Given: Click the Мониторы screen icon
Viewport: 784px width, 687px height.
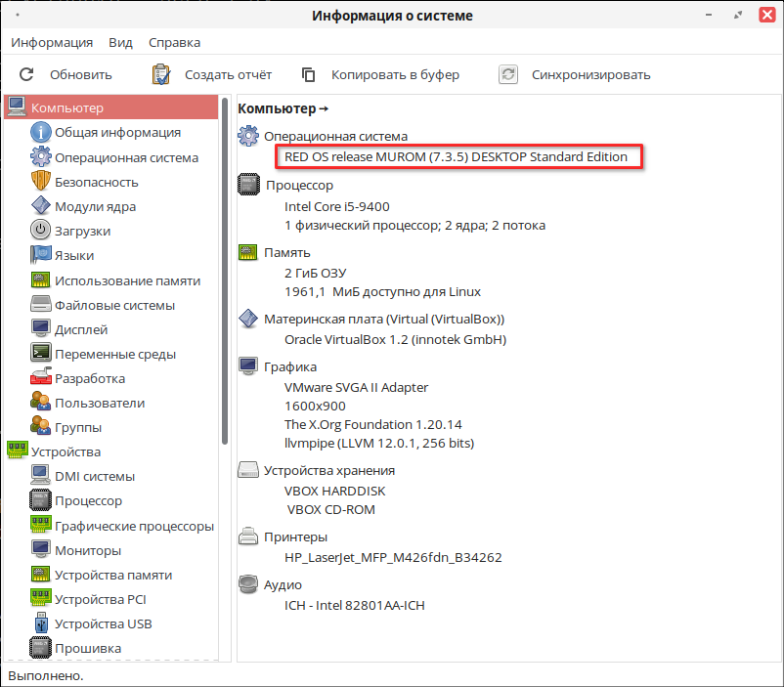Looking at the screenshot, I should pyautogui.click(x=40, y=549).
